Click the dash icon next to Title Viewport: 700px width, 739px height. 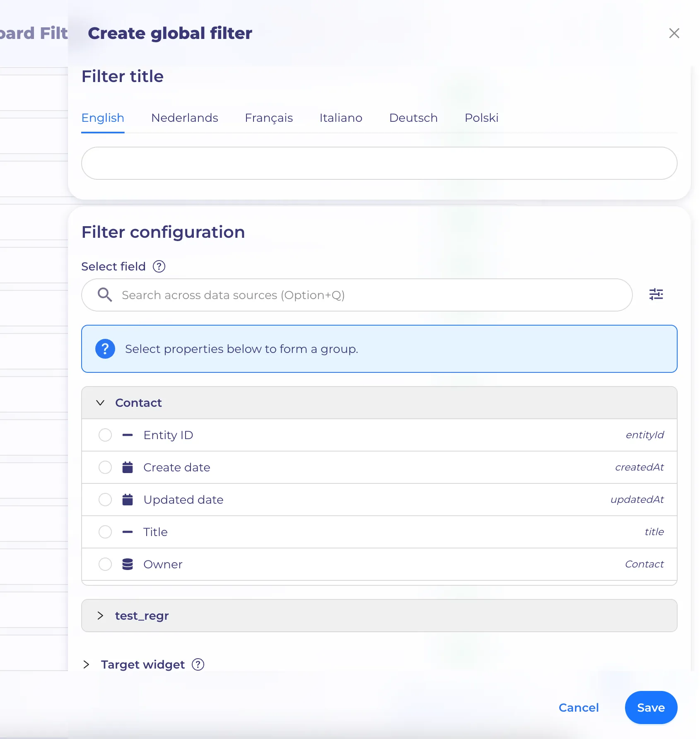click(128, 532)
